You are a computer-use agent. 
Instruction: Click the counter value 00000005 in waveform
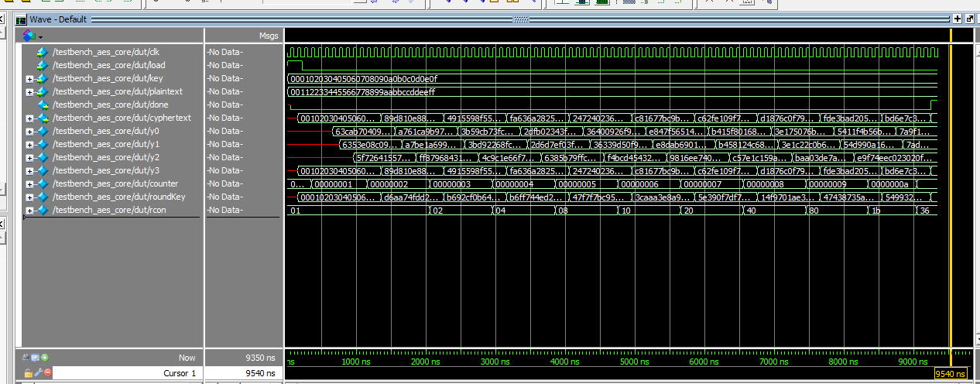coord(577,184)
